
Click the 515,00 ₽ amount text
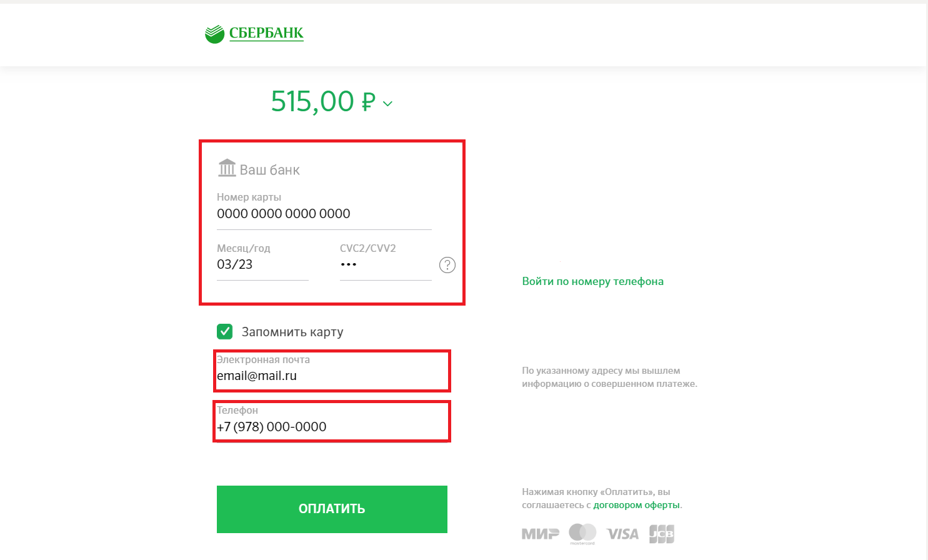point(323,101)
